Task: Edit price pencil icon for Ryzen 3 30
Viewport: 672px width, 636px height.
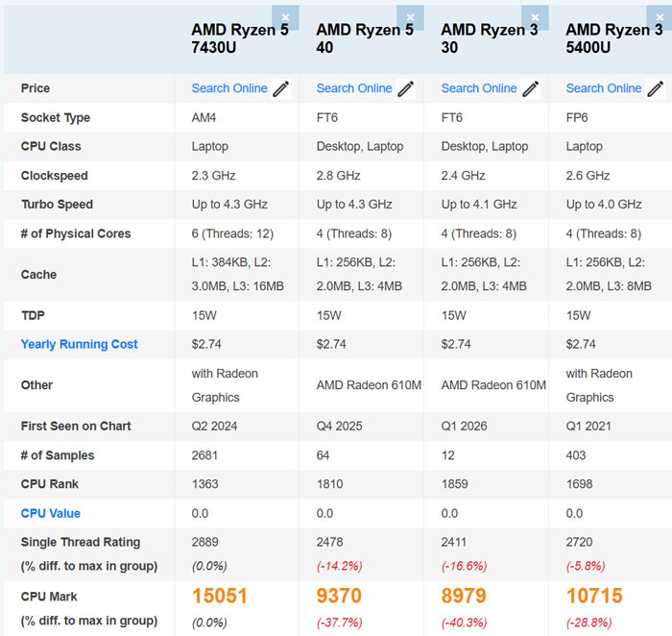Action: pyautogui.click(x=531, y=88)
